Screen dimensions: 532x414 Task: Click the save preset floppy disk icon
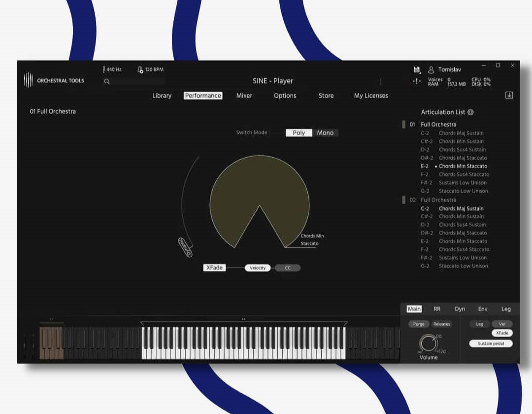pyautogui.click(x=416, y=69)
